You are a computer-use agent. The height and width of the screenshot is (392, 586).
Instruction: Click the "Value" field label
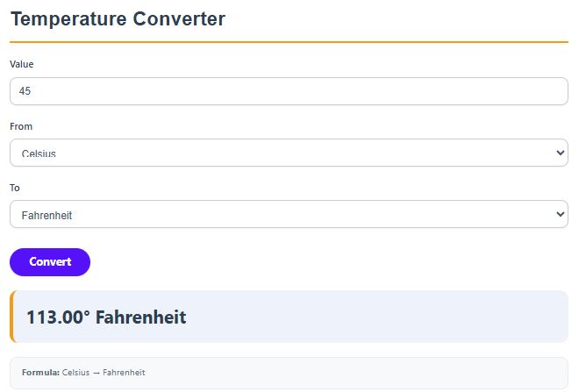click(22, 64)
